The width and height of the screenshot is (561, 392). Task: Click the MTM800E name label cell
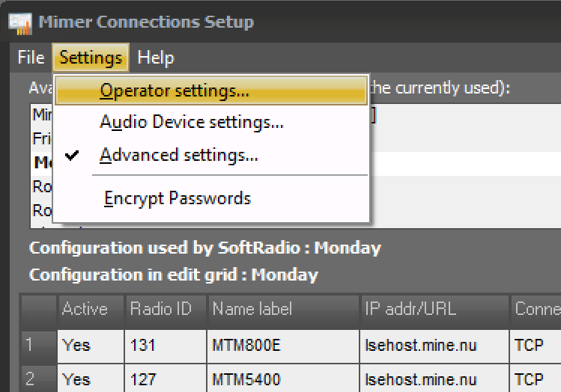(x=283, y=346)
